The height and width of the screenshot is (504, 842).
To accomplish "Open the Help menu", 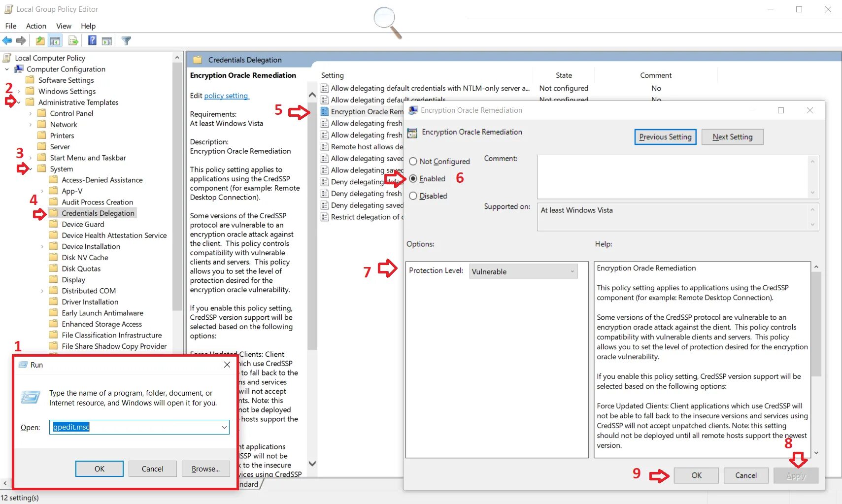I will pyautogui.click(x=88, y=26).
